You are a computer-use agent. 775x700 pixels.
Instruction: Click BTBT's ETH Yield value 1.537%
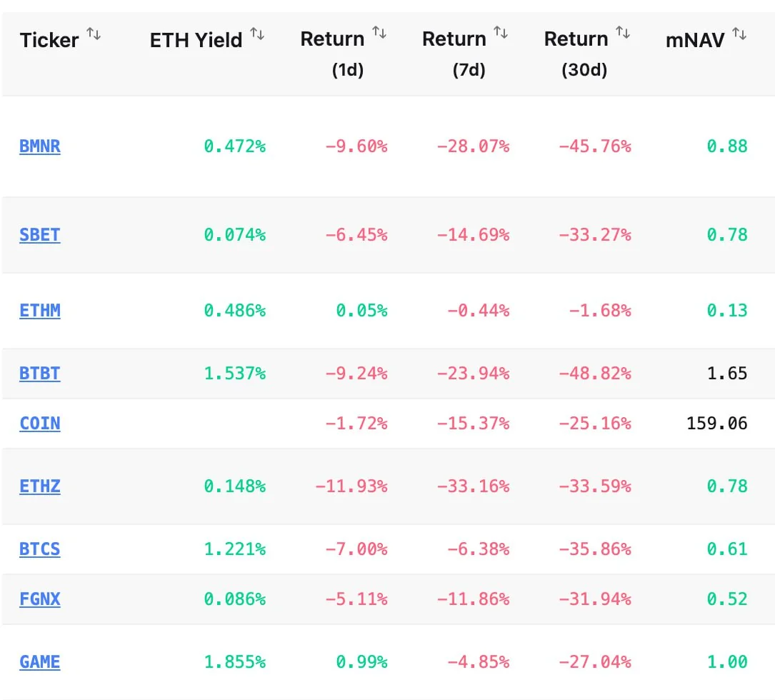pyautogui.click(x=234, y=374)
